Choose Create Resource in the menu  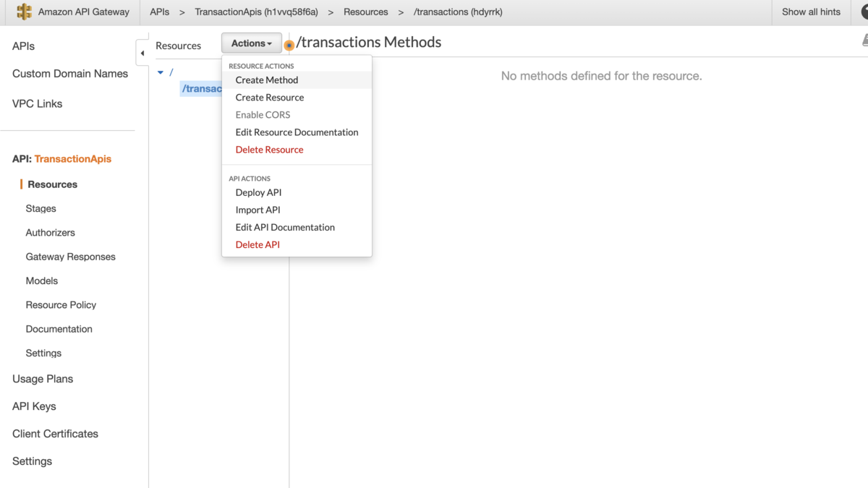270,98
